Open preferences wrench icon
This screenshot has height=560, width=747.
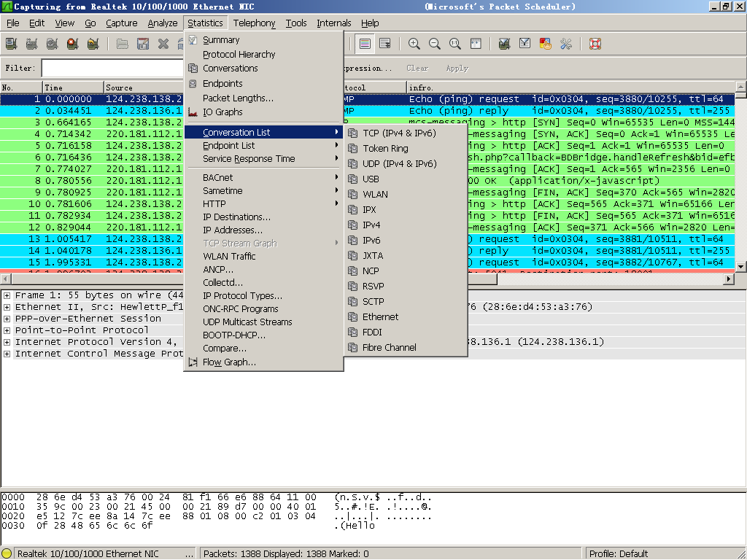tap(566, 44)
